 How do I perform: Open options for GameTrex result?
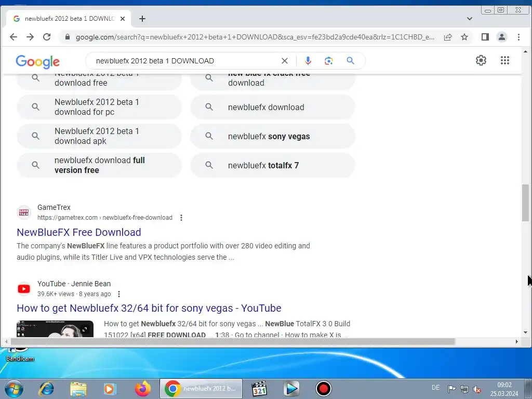tap(181, 218)
